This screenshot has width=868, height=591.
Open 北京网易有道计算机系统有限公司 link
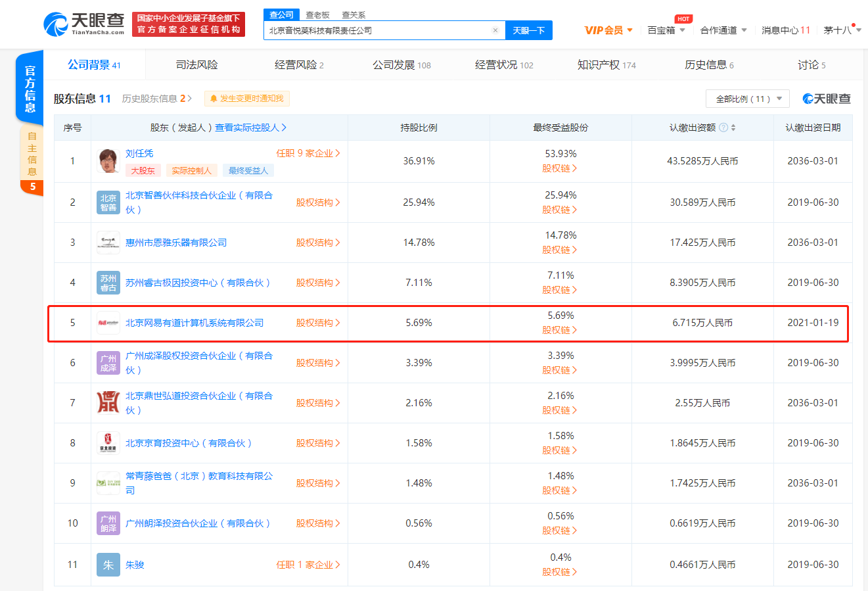click(194, 323)
